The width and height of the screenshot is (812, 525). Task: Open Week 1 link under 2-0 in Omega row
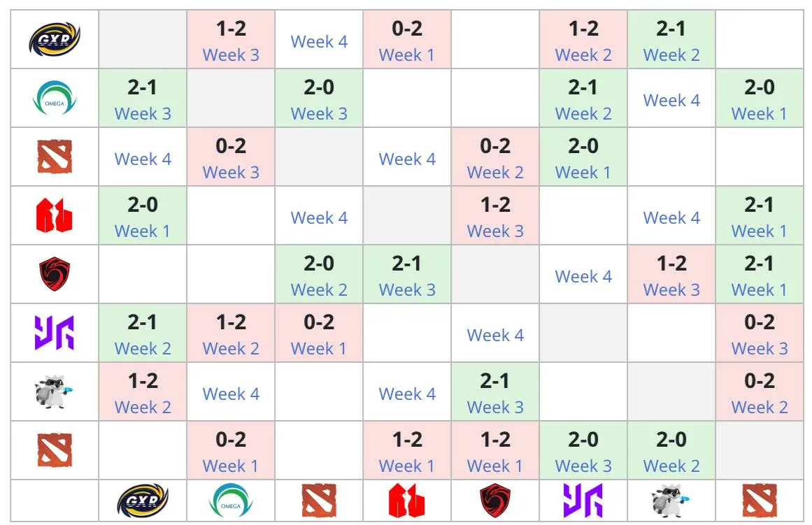759,113
